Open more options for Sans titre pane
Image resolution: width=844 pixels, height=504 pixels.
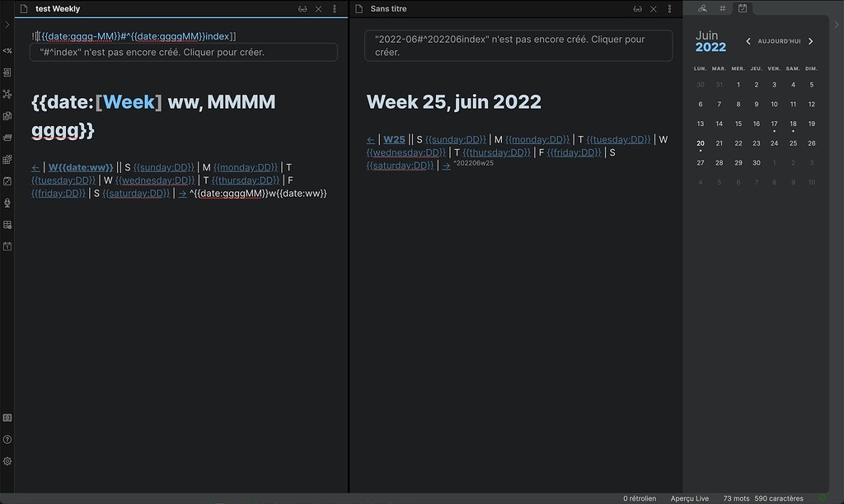point(669,9)
